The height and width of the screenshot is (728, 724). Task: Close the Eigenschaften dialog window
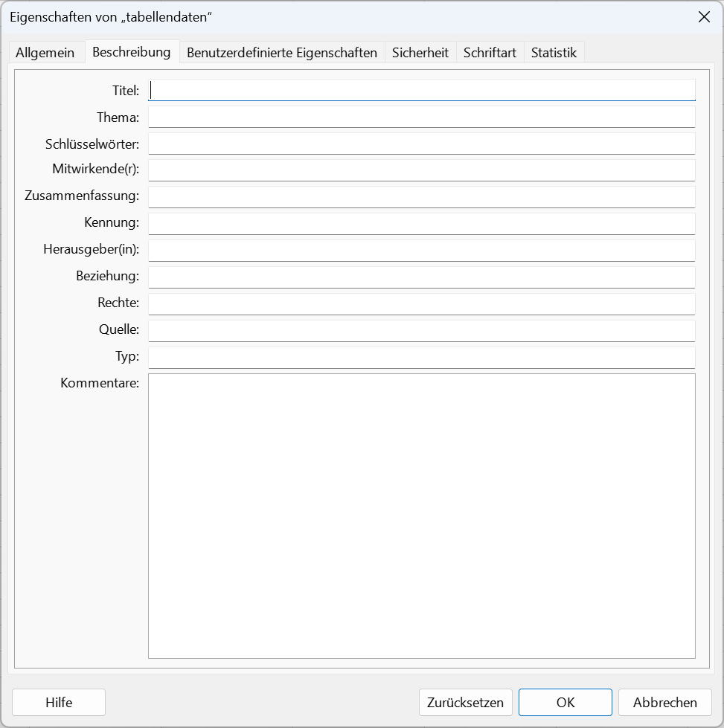pos(704,17)
